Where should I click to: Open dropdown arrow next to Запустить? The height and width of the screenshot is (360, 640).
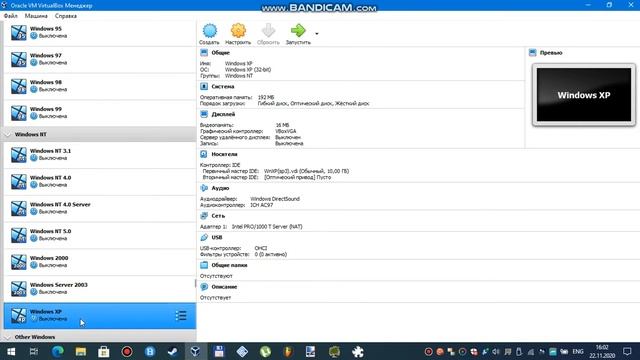[317, 34]
